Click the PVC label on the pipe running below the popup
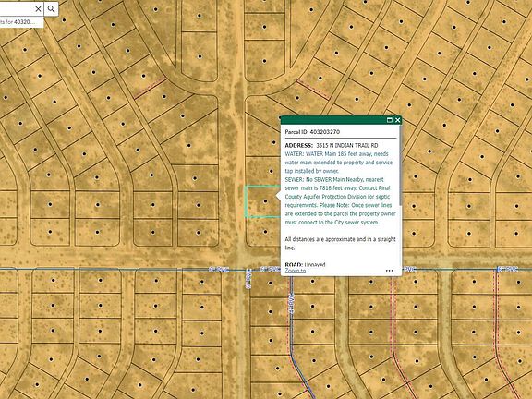The height and width of the screenshot is (399, 532). click(291, 303)
